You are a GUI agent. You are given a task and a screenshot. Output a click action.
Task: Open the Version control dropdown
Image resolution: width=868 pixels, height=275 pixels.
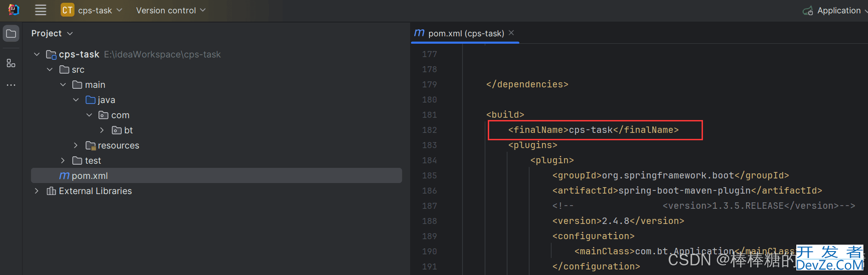point(171,10)
